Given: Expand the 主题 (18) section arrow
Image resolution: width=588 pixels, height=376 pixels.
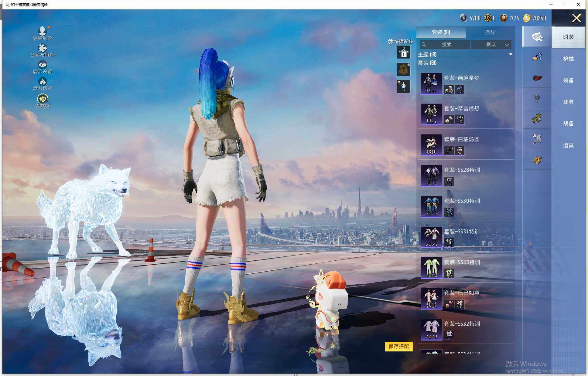Looking at the screenshot, I should tap(511, 55).
